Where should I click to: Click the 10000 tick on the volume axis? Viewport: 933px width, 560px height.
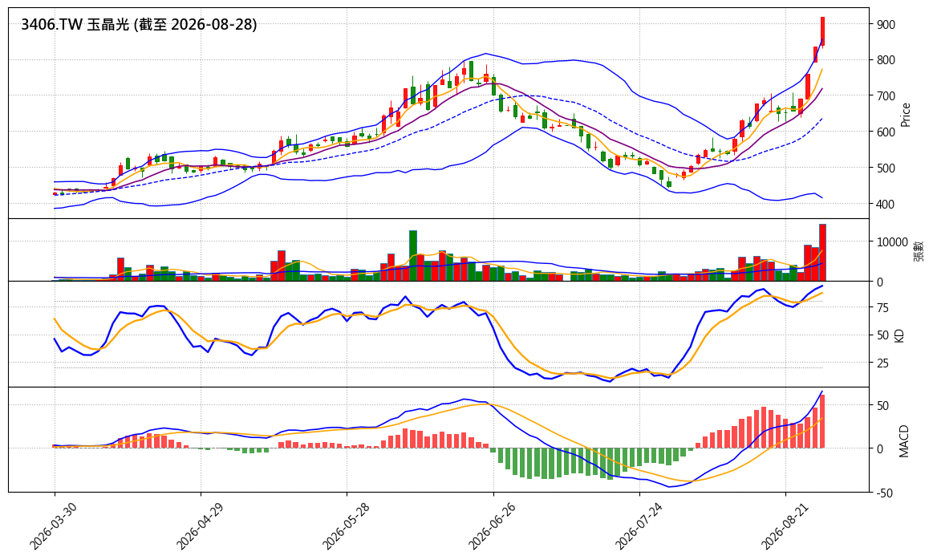[892, 242]
